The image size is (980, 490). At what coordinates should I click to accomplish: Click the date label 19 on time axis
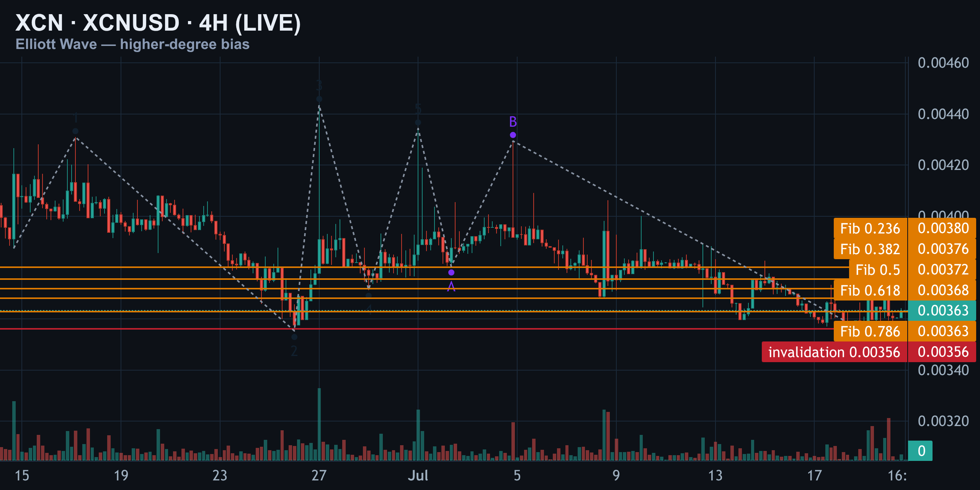pyautogui.click(x=121, y=475)
